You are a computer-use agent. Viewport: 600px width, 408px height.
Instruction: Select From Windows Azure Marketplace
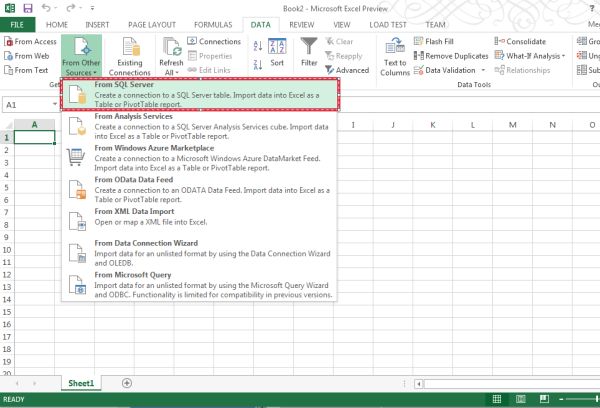click(199, 158)
